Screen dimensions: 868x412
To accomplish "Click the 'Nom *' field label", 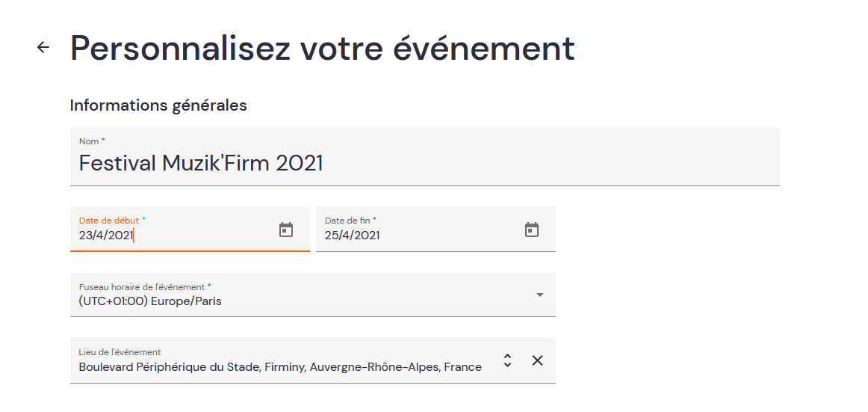I will coord(92,141).
